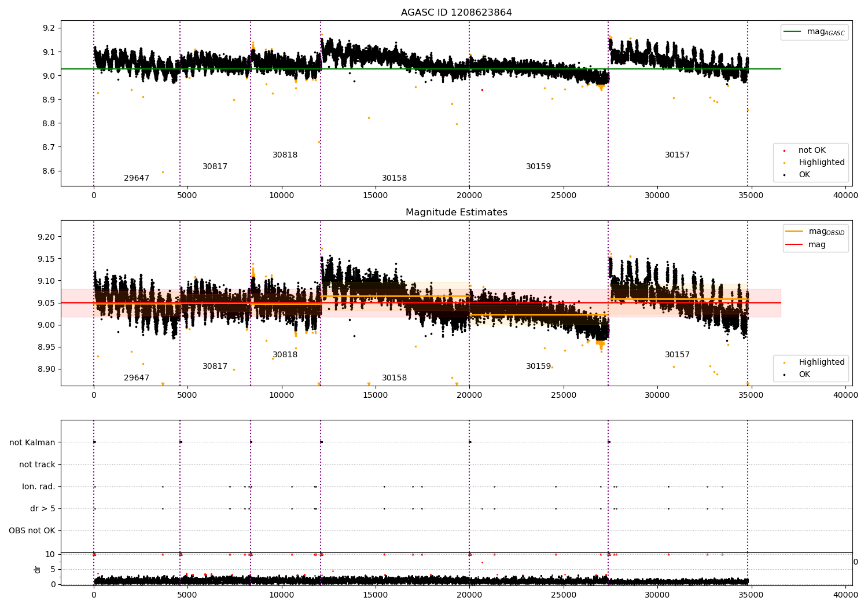Click tick 5 on the dr axis

pyautogui.click(x=53, y=570)
